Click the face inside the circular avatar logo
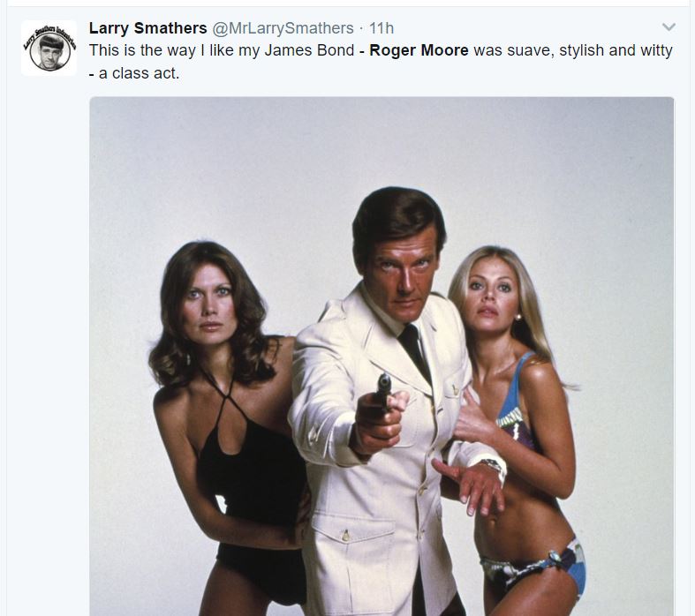Screen dimensions: 695x616 pyautogui.click(x=49, y=50)
